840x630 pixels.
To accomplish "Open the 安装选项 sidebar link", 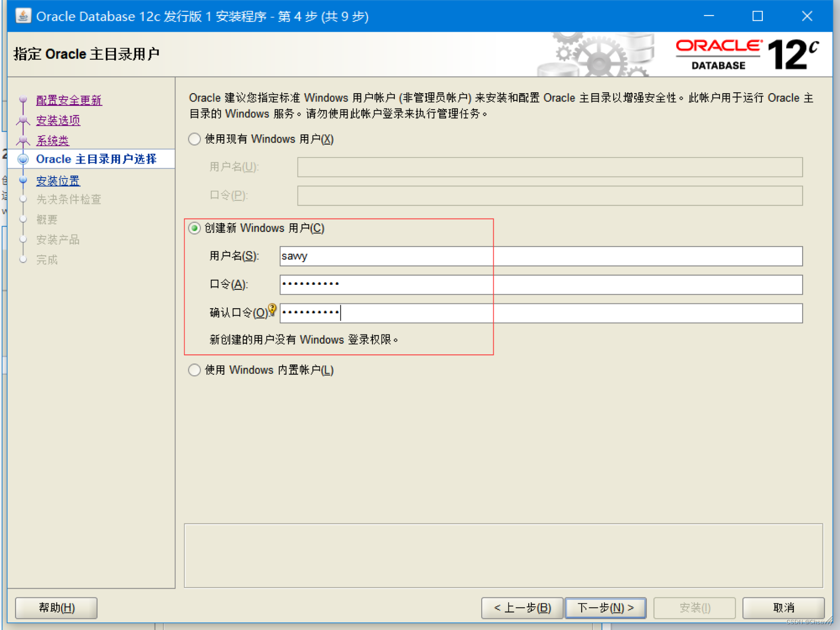I will click(x=58, y=120).
